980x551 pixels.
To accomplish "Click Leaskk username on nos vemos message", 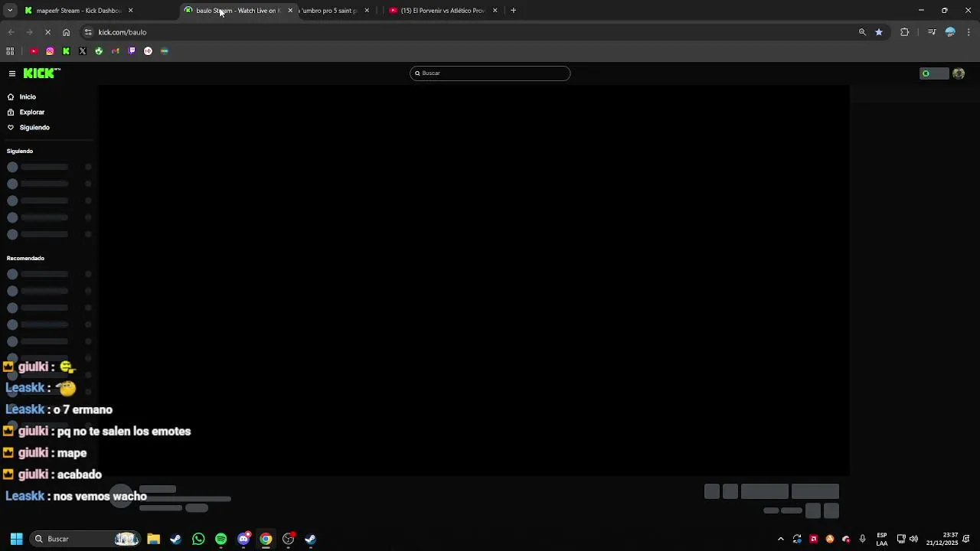I will (x=24, y=496).
